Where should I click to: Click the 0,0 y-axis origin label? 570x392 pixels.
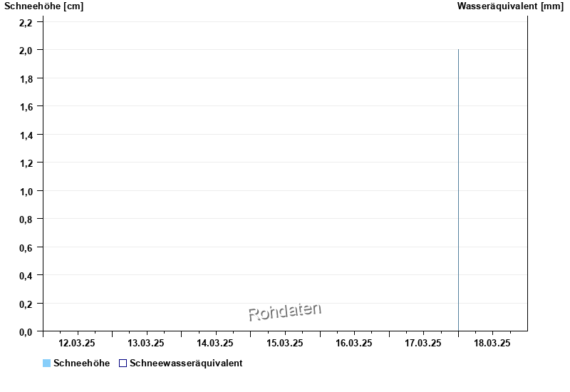point(26,332)
